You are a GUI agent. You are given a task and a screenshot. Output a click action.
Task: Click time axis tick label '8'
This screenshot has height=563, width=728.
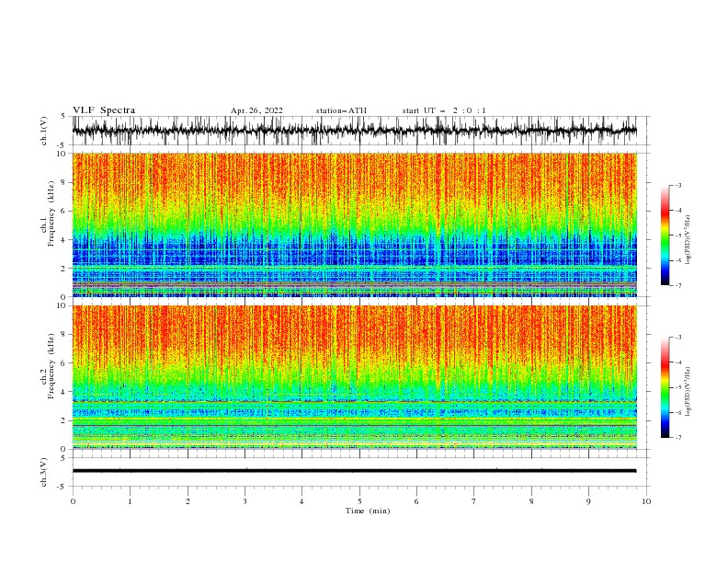[x=531, y=501]
